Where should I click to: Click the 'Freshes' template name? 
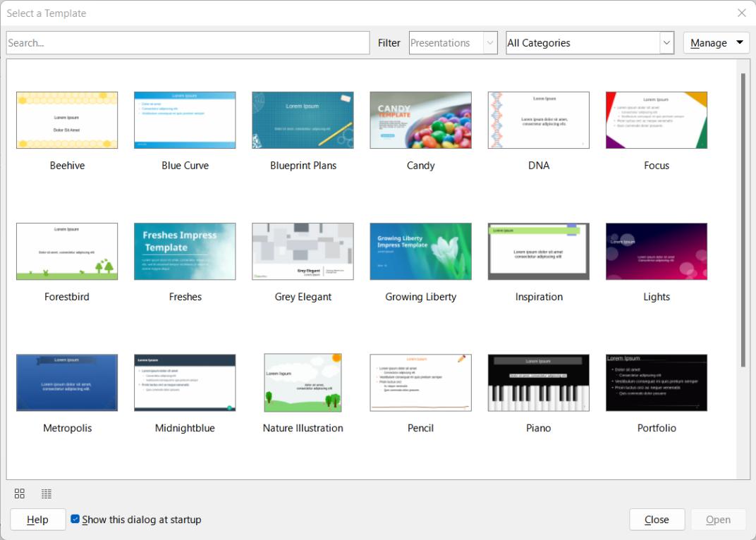pyautogui.click(x=185, y=297)
